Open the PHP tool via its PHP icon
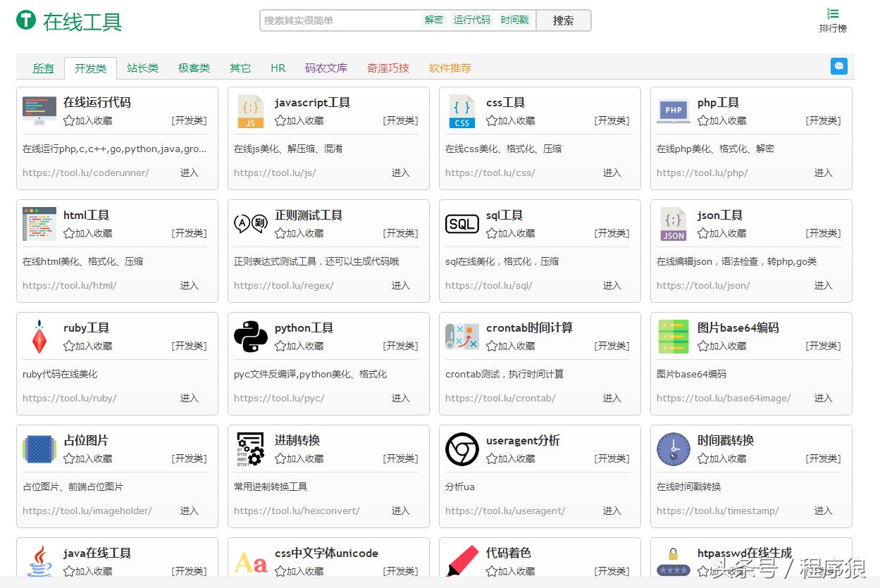This screenshot has height=588, width=880. (673, 111)
